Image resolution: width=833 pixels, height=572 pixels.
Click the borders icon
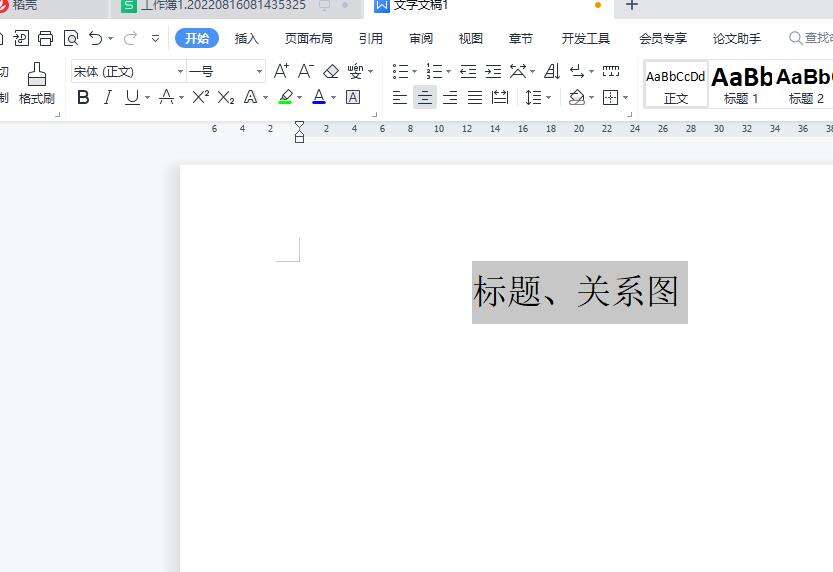[610, 97]
